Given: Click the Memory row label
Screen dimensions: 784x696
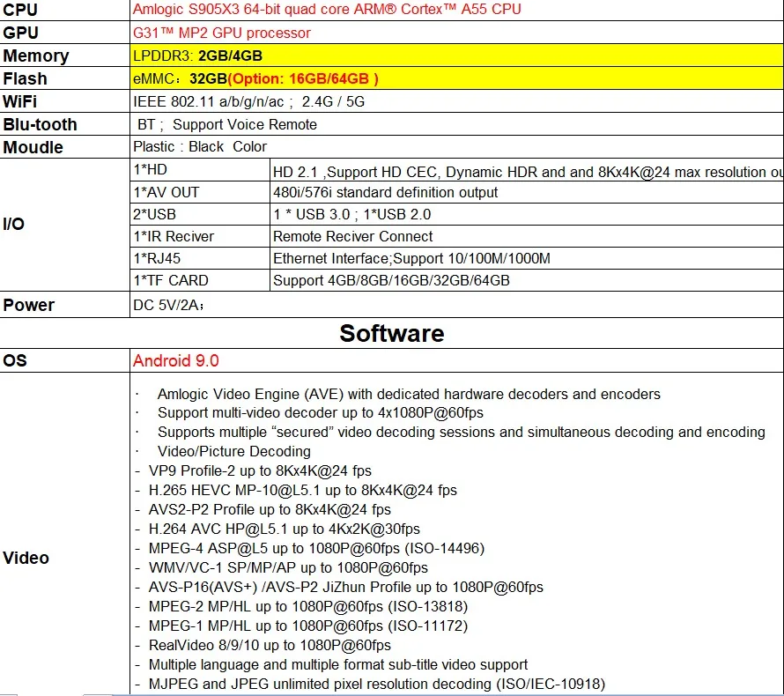Looking at the screenshot, I should 36,56.
